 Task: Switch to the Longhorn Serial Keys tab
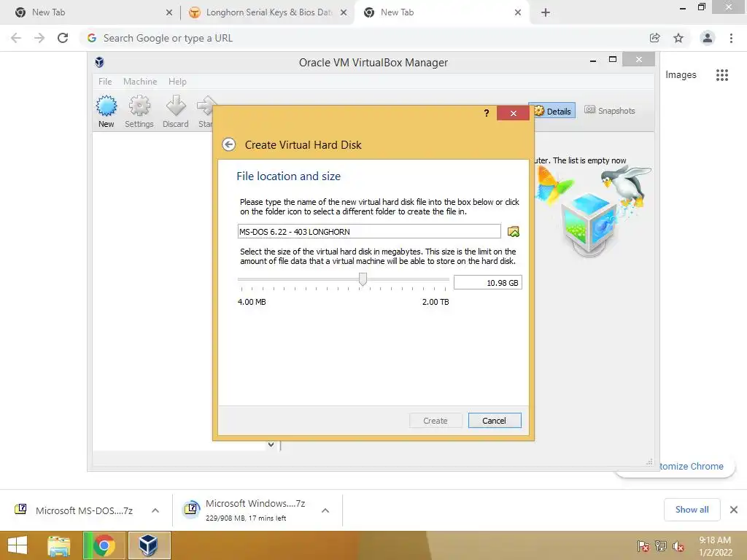[x=268, y=12]
